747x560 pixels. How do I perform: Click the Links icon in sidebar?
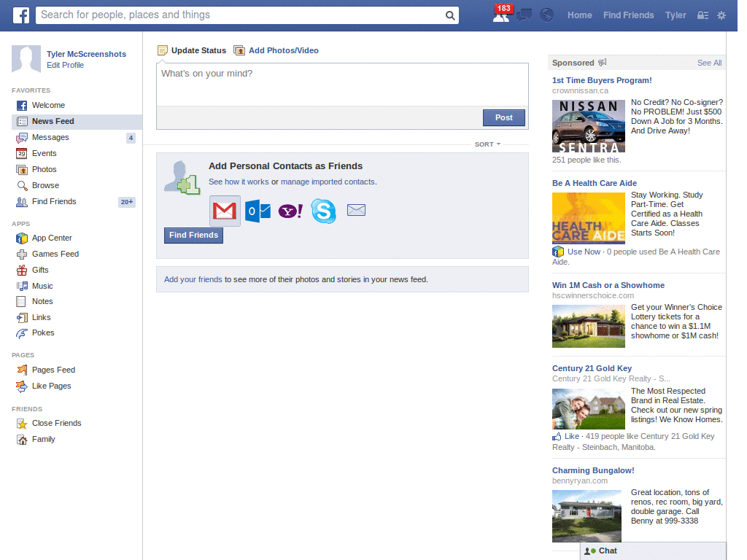click(x=22, y=318)
